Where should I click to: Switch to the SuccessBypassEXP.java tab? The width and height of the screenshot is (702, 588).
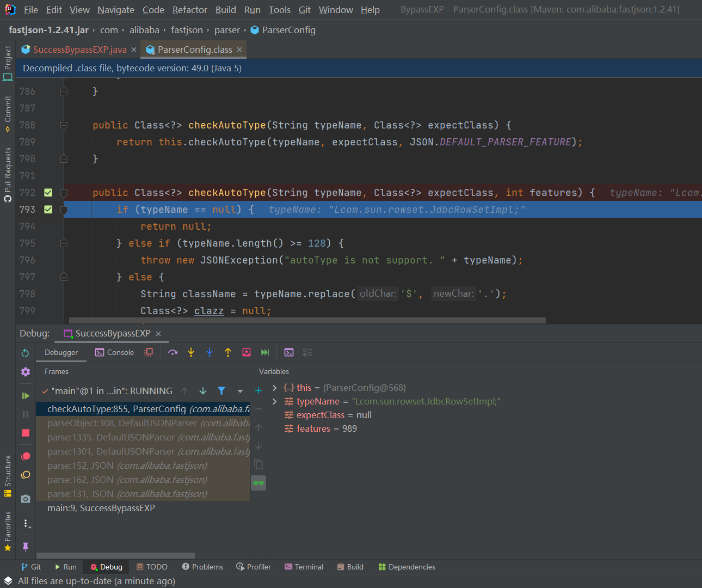pyautogui.click(x=79, y=48)
